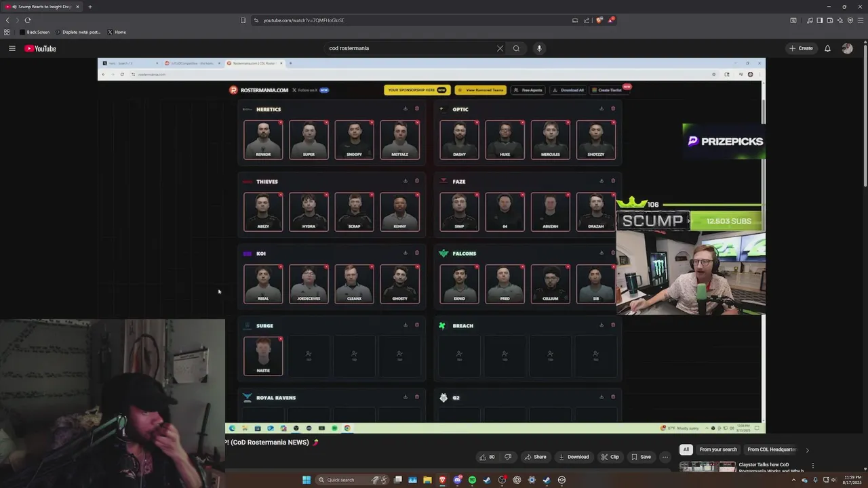Save video to a playlist

tap(641, 457)
